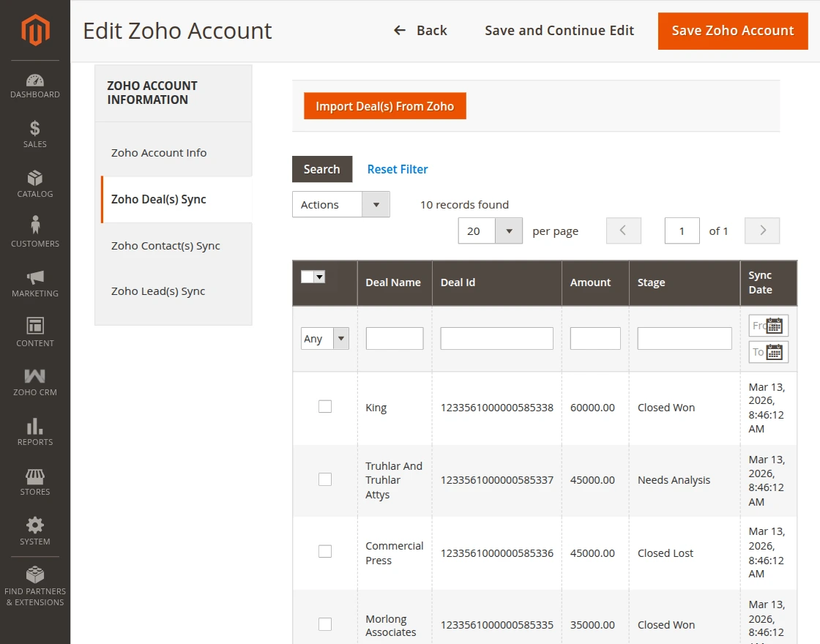Open the Dashboard sidebar section
The width and height of the screenshot is (820, 644).
pyautogui.click(x=35, y=86)
